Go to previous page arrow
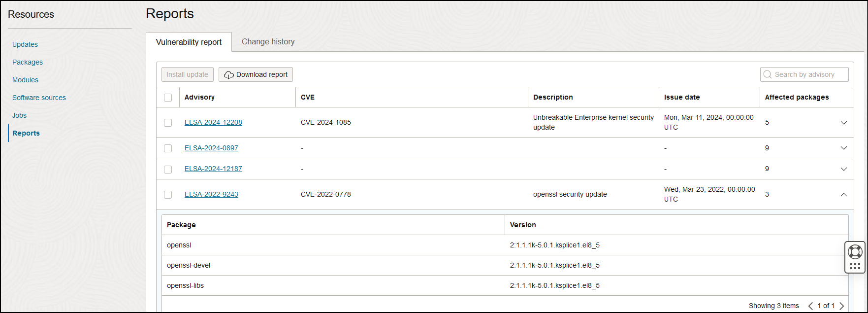Viewport: 868px width, 313px height. coord(810,306)
